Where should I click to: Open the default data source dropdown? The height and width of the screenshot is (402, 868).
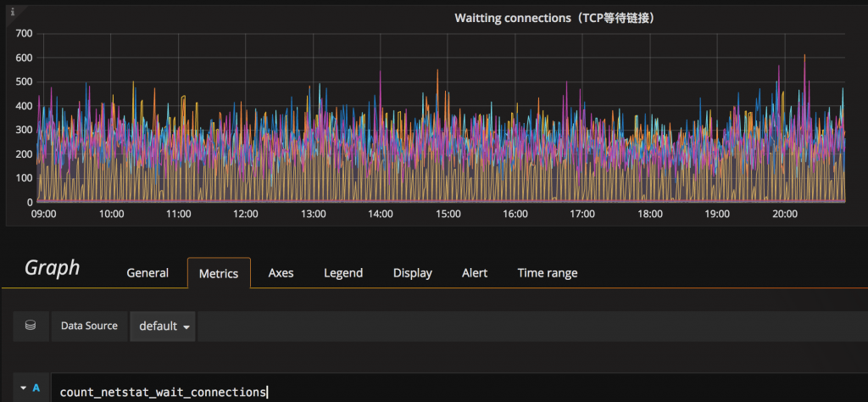coord(163,327)
